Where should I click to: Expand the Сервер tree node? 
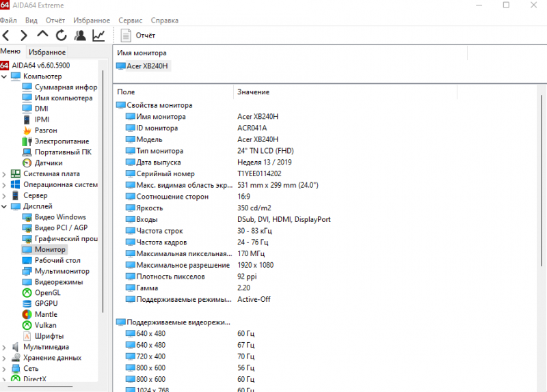pyautogui.click(x=4, y=195)
